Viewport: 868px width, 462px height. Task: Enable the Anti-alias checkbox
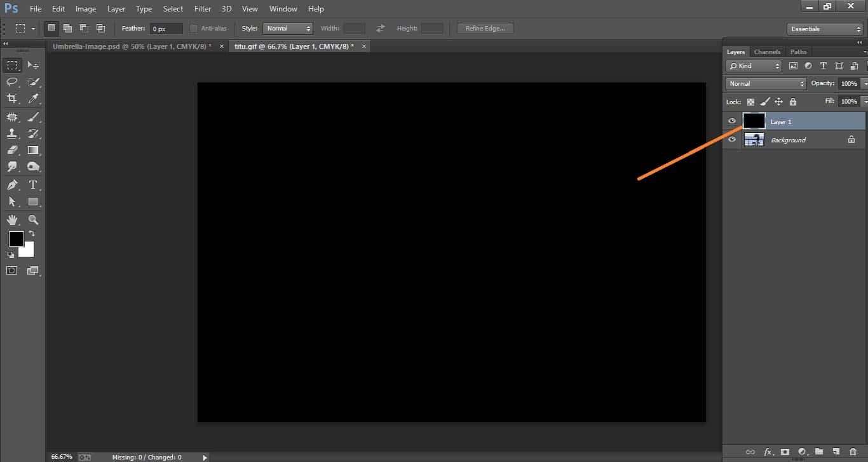pyautogui.click(x=194, y=28)
